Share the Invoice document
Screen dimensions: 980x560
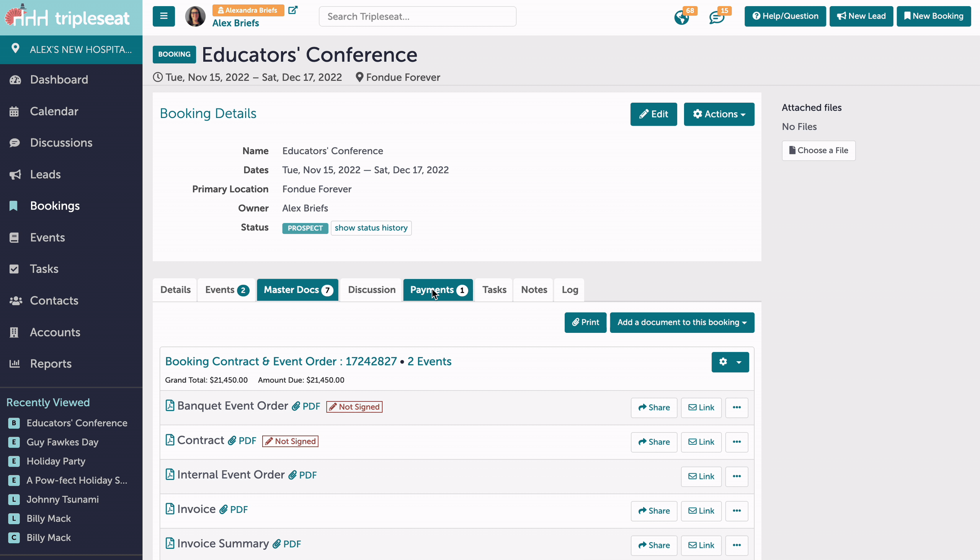pos(654,511)
